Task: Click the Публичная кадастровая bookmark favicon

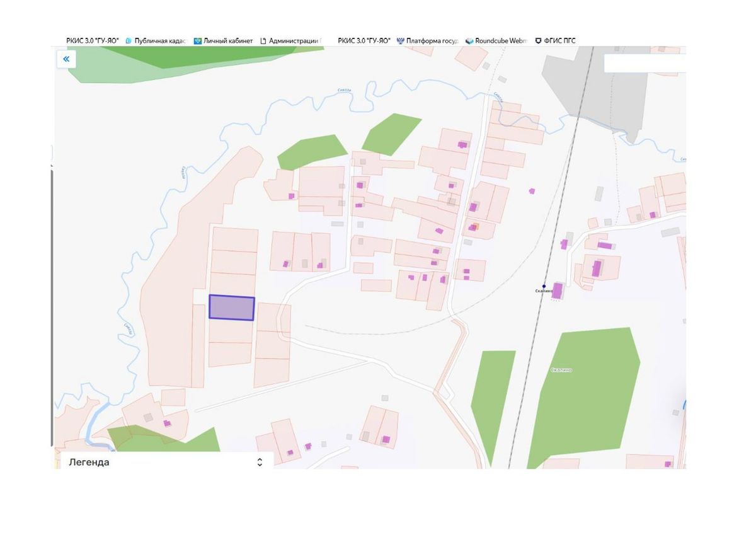Action: pyautogui.click(x=129, y=41)
